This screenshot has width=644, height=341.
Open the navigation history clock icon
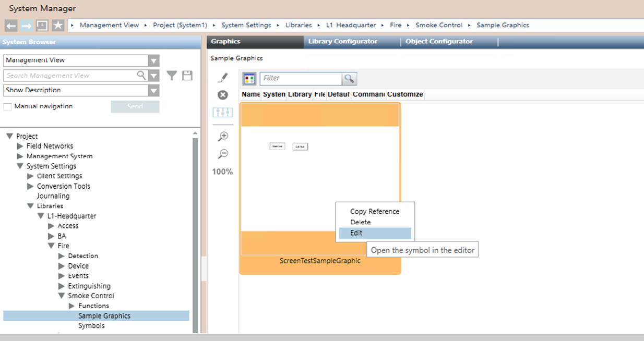[x=42, y=26]
